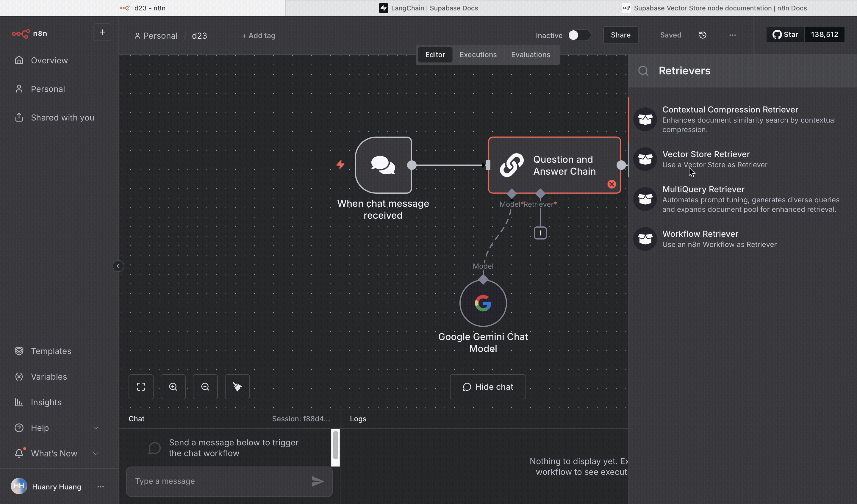This screenshot has height=504, width=857.
Task: Click the Retriever diamond connector on chain node
Action: (x=540, y=193)
